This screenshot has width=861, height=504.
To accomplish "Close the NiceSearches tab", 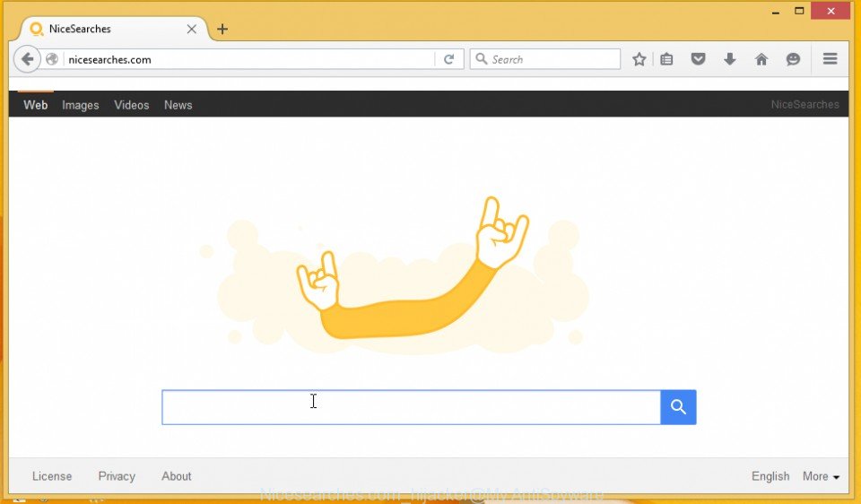I will 192,29.
